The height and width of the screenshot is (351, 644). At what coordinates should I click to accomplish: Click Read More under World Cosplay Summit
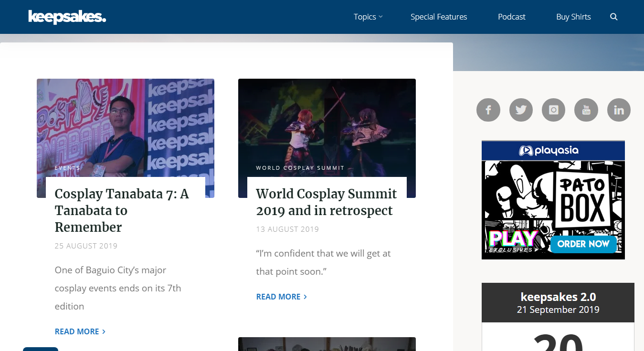tap(281, 297)
